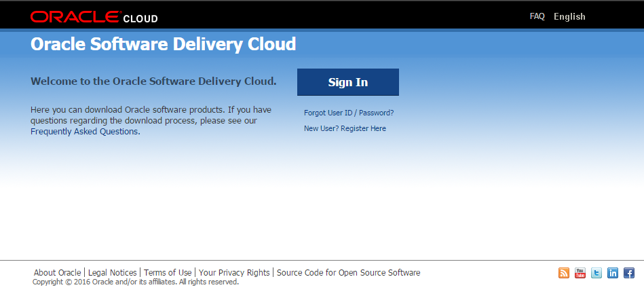Viewport: 644px width, 298px height.
Task: Follow the Register Here link
Action: tap(363, 128)
